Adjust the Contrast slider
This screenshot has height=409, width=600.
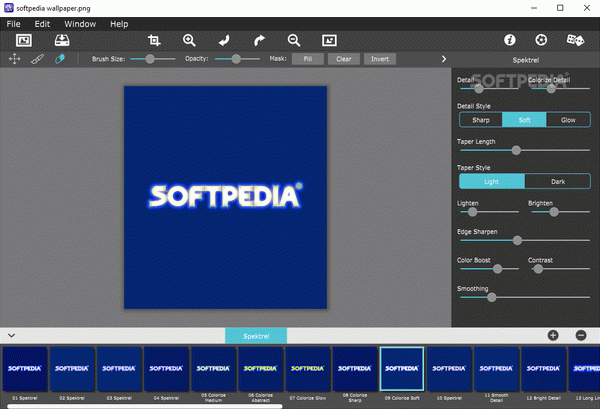coord(561,269)
